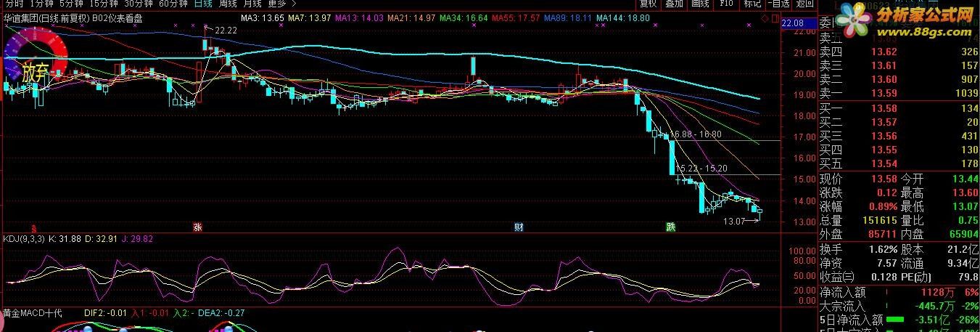Click the 22.22 high price label
The width and height of the screenshot is (980, 332).
[x=226, y=30]
